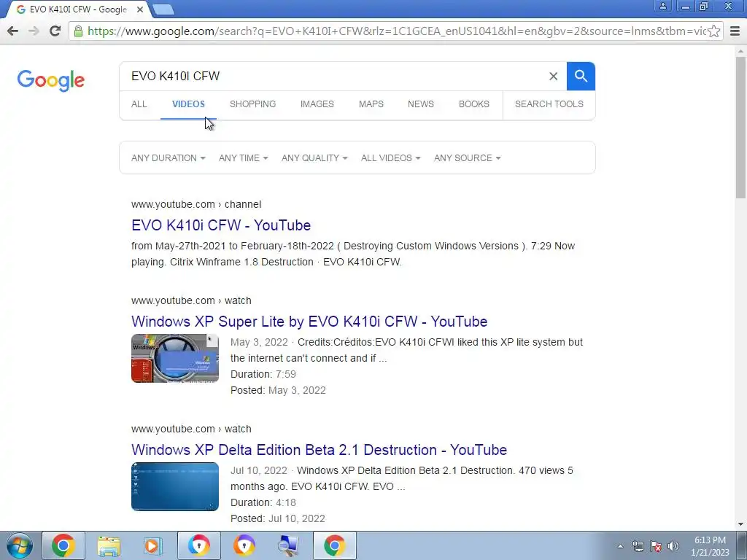The image size is (747, 560).
Task: Expand the ALL VIDEOS filter
Action: pyautogui.click(x=391, y=158)
